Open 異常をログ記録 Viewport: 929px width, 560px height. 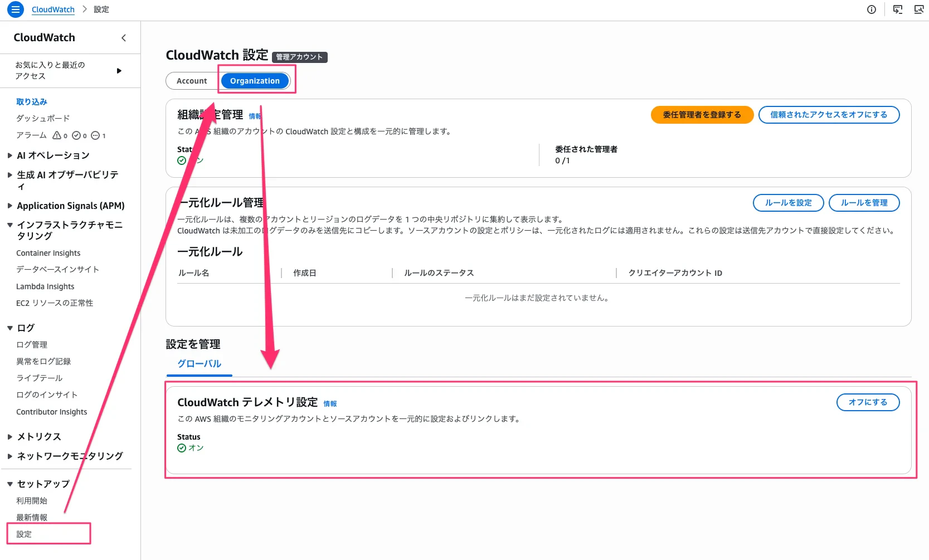tap(43, 362)
